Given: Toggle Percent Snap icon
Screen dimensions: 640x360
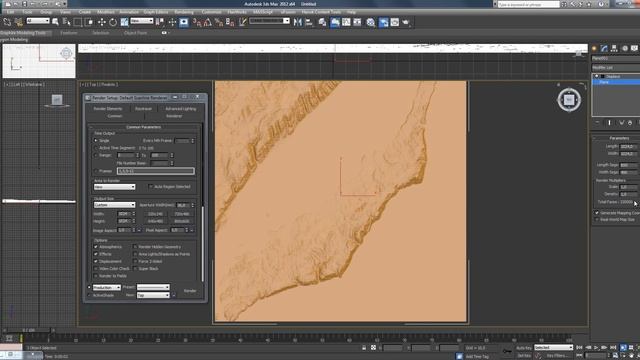Looking at the screenshot, I should coord(219,22).
